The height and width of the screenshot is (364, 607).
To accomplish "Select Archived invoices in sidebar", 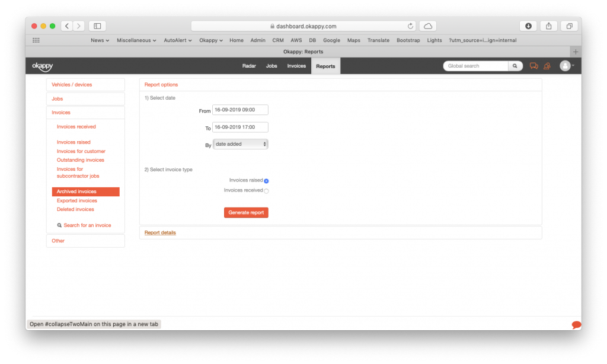I will coord(85,191).
